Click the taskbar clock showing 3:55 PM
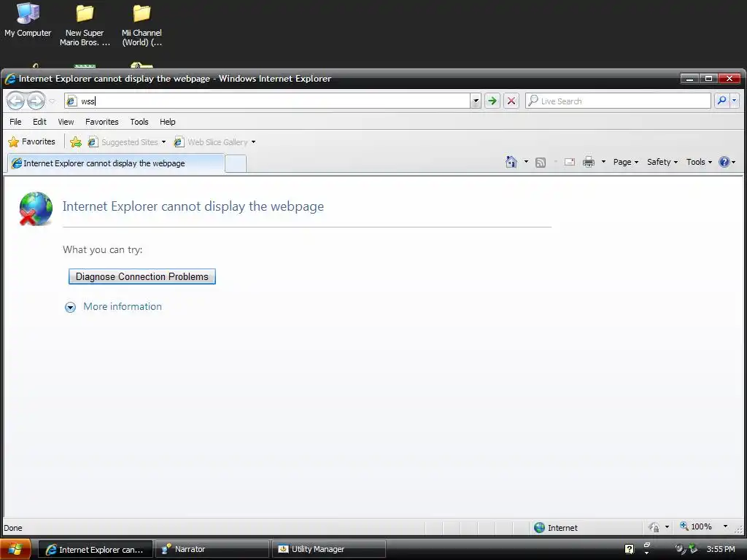 (x=720, y=550)
